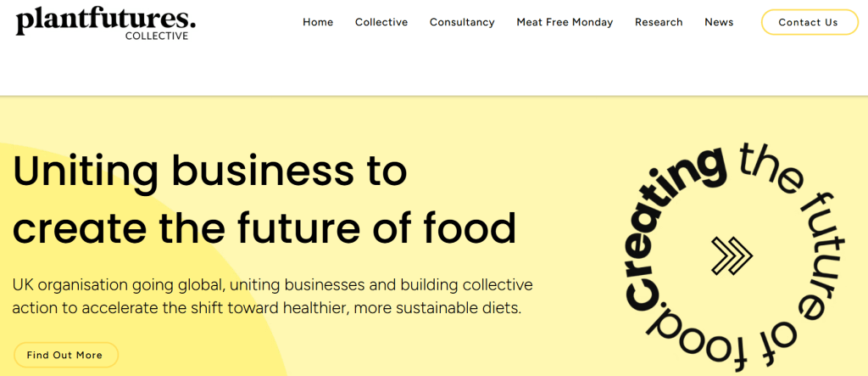The image size is (868, 376).
Task: Click the COLLECTIVE label under the logo
Action: click(157, 36)
